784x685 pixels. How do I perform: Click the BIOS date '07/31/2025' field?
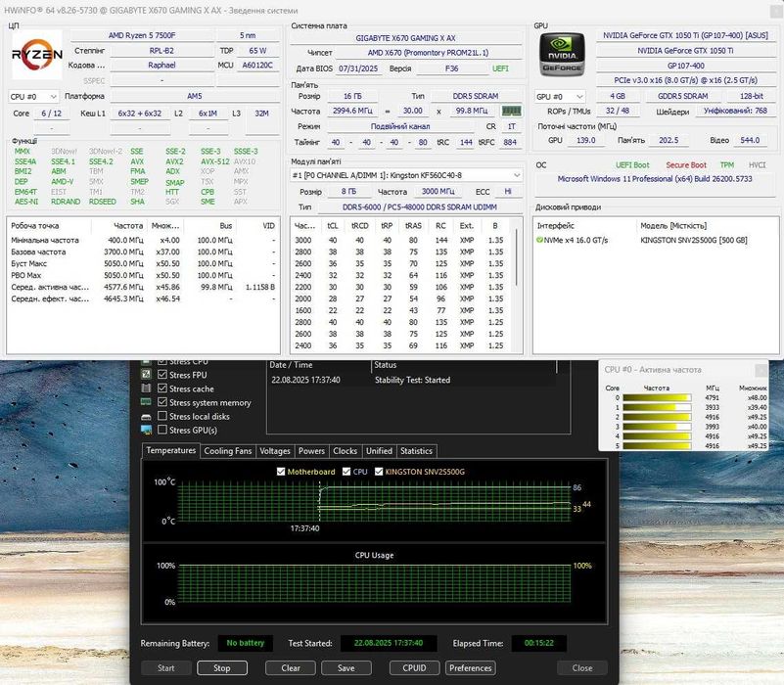coord(358,68)
